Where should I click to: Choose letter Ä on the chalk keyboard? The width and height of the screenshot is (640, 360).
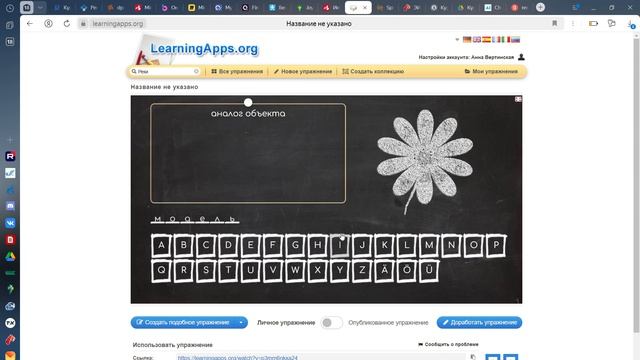pyautogui.click(x=384, y=271)
